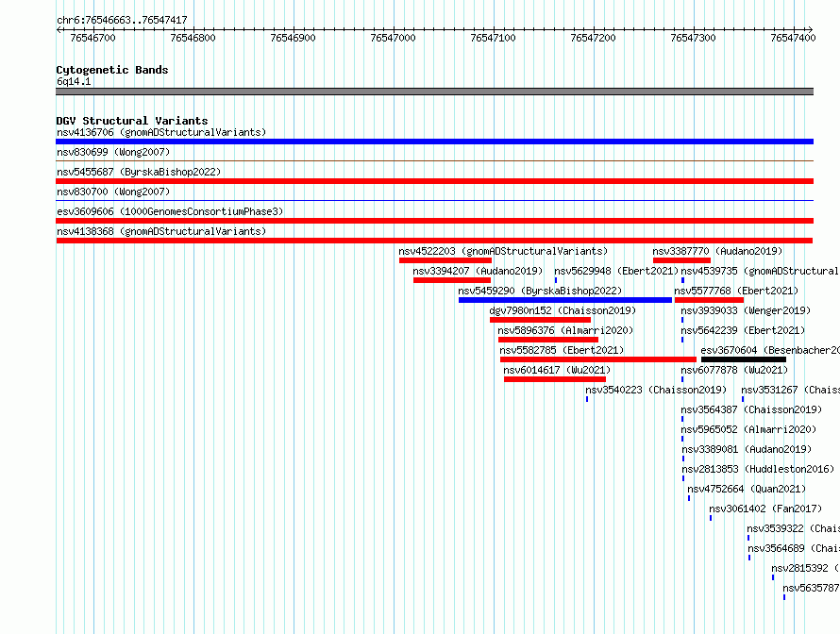Click the right arrow of the ruler
Screen dimensions: 840x634
click(x=810, y=30)
